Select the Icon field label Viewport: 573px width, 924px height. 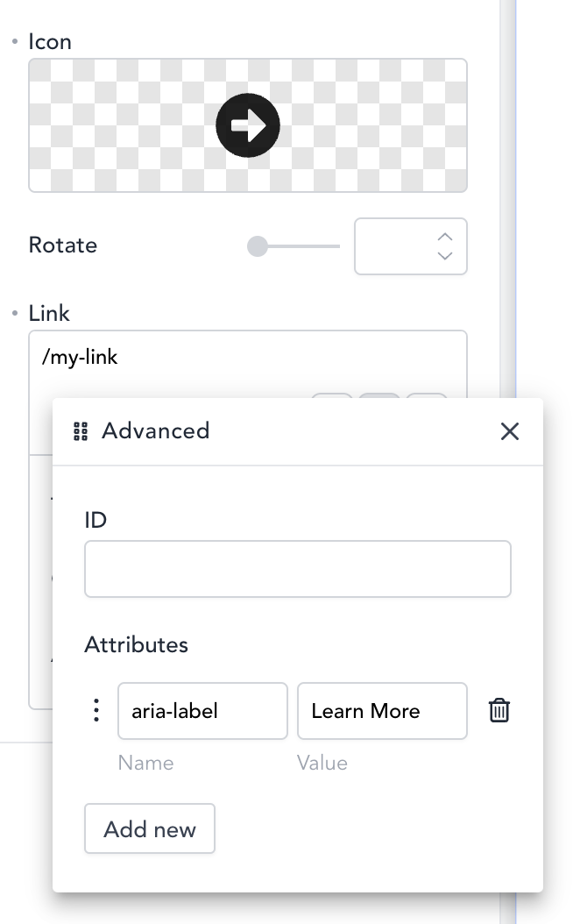point(50,42)
